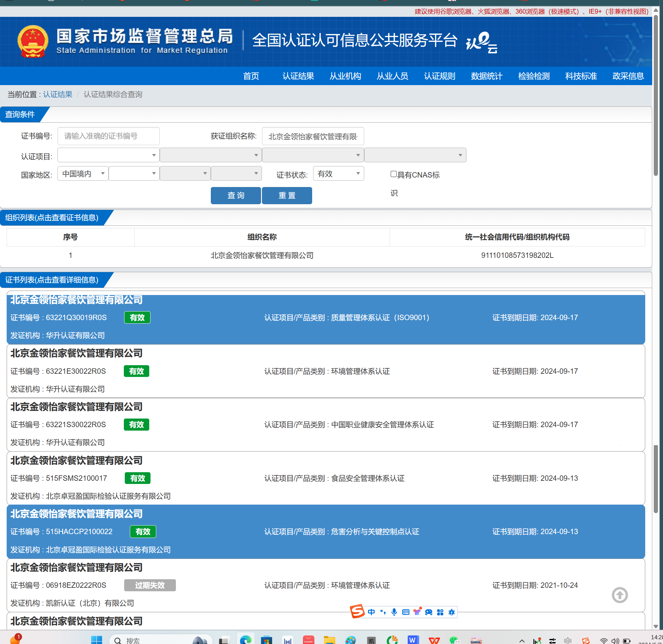Click the Sogou voice input microphone icon
663x644 pixels.
pyautogui.click(x=394, y=612)
